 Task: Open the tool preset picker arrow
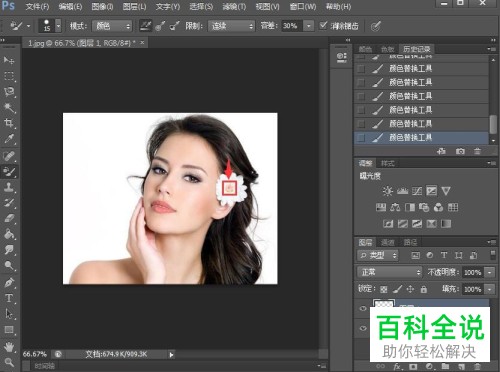pos(28,26)
